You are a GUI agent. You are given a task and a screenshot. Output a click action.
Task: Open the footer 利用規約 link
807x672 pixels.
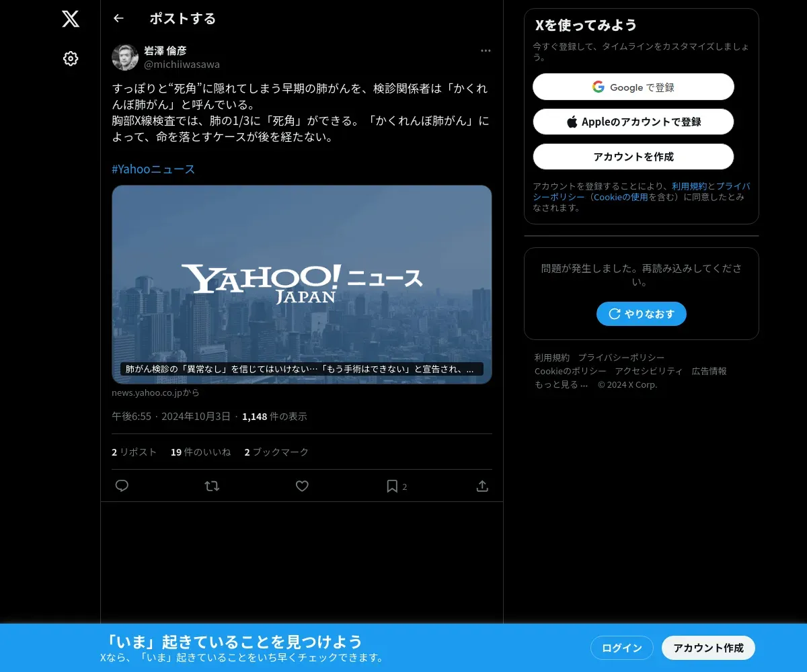point(552,358)
